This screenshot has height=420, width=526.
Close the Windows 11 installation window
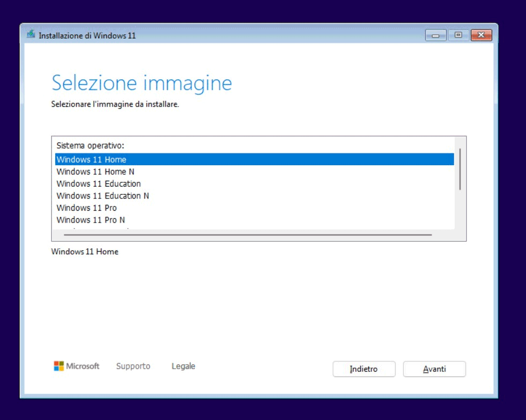pyautogui.click(x=481, y=35)
